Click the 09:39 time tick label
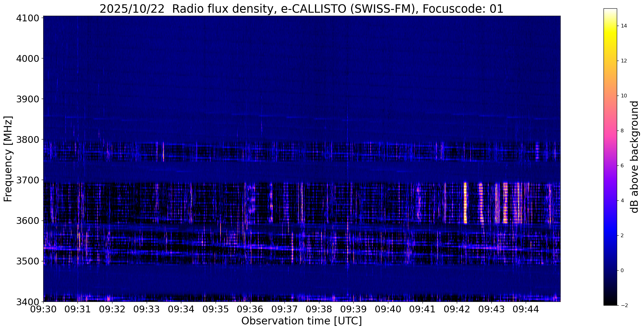This screenshot has width=644, height=330. (354, 309)
